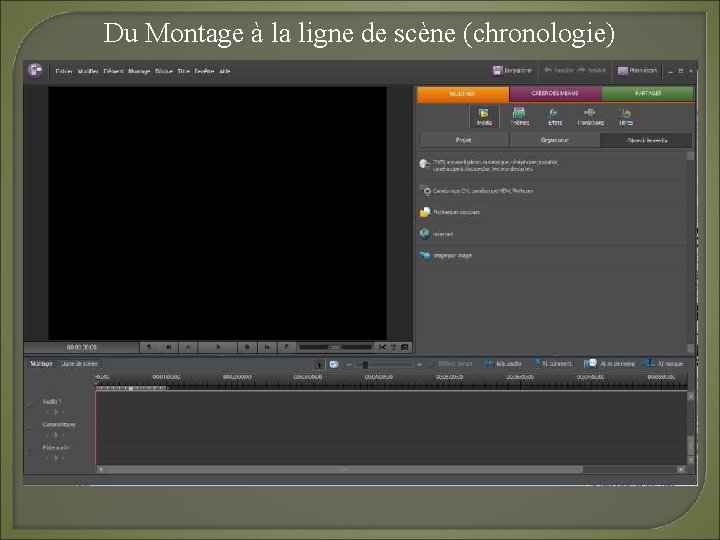This screenshot has height=540, width=720.
Task: Zoom out timeline with minus icon
Action: pos(349,365)
